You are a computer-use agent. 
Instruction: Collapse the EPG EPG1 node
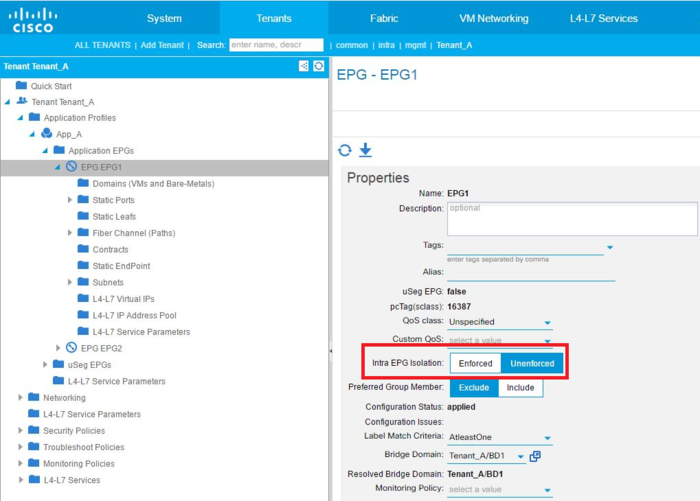point(57,167)
